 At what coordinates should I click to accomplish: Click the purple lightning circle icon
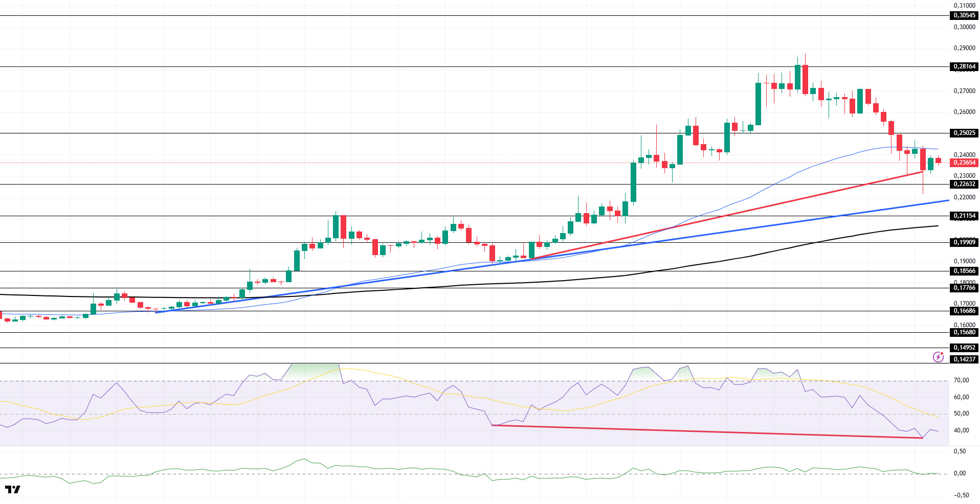(x=938, y=357)
